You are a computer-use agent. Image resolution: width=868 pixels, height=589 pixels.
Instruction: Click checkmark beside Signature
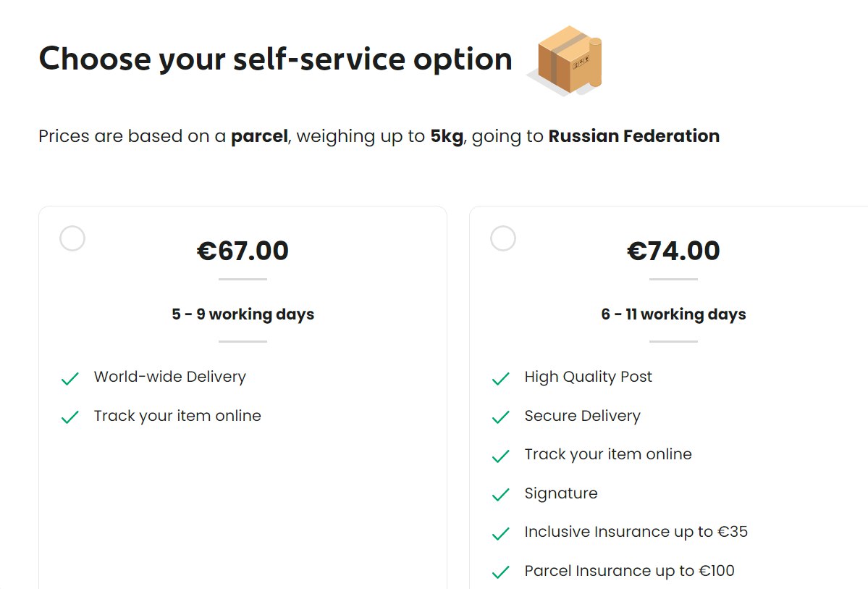(500, 495)
